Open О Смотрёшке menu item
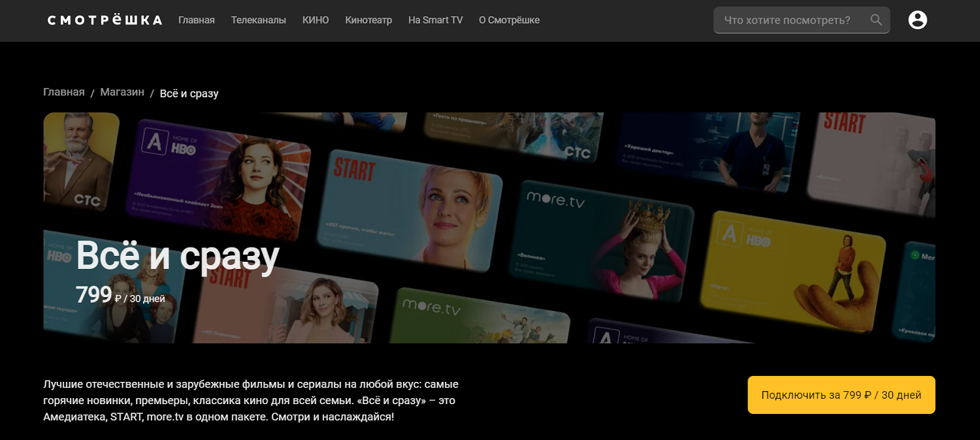The width and height of the screenshot is (980, 440). click(509, 20)
